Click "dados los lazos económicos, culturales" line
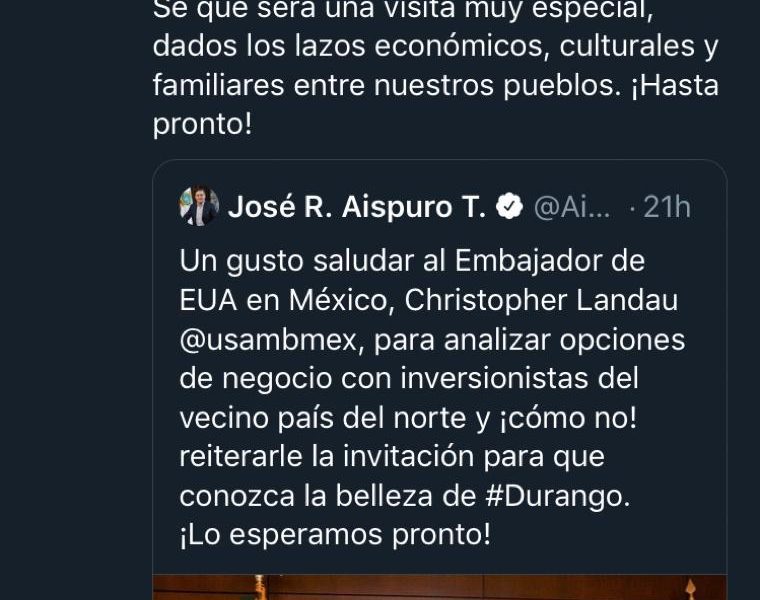The height and width of the screenshot is (600, 760). (424, 47)
